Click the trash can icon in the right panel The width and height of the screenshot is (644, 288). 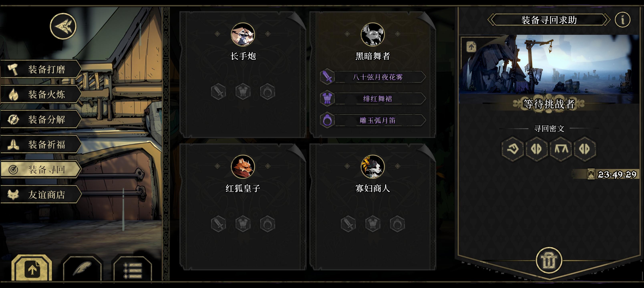pos(549,261)
